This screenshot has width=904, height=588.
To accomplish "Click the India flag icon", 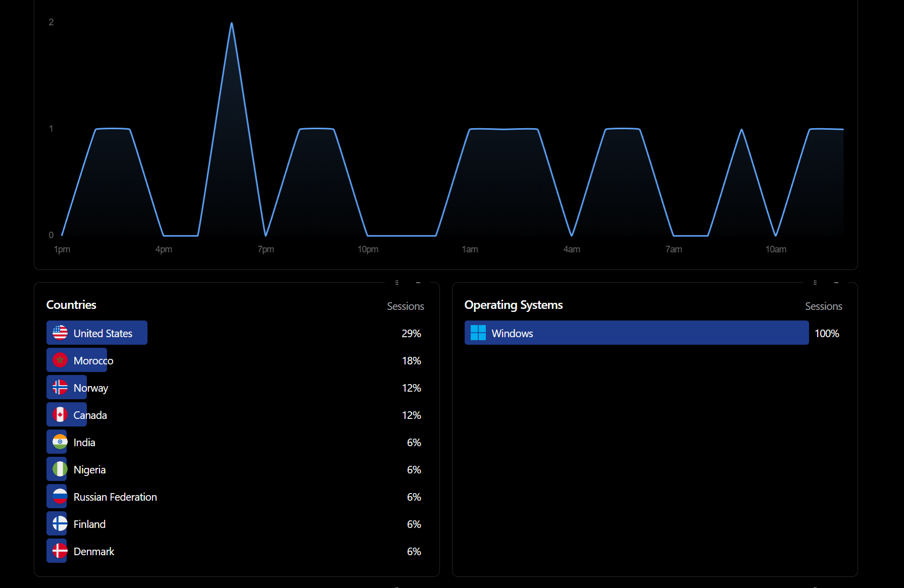I will coord(60,442).
